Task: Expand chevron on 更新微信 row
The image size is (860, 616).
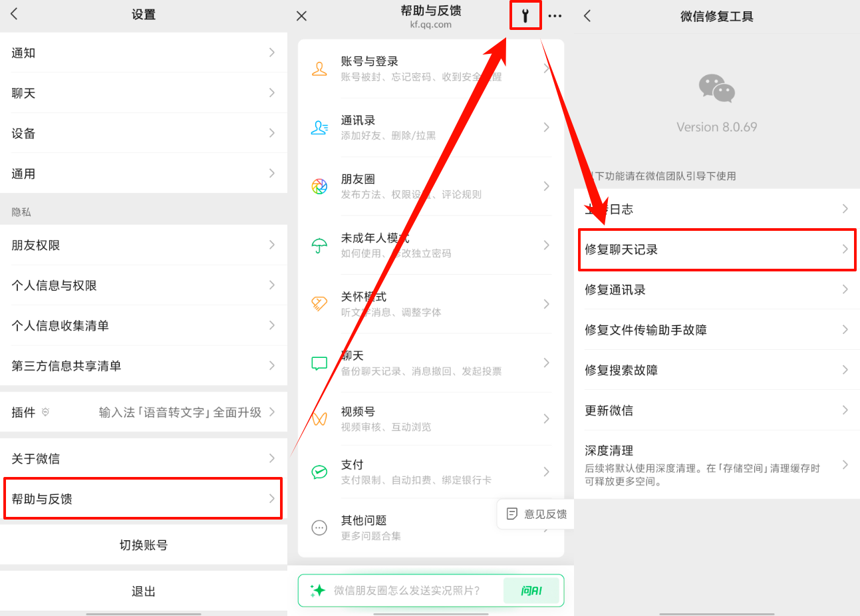Action: coord(845,410)
